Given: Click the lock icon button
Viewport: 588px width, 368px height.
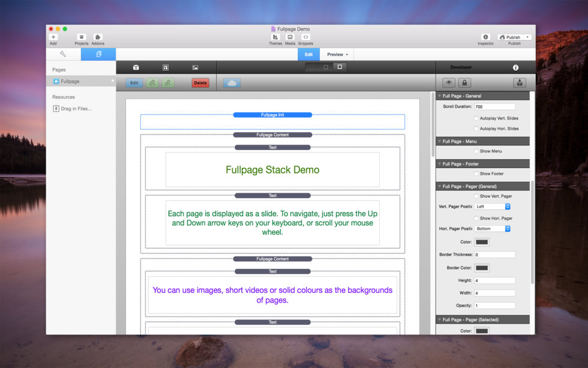Looking at the screenshot, I should 464,83.
